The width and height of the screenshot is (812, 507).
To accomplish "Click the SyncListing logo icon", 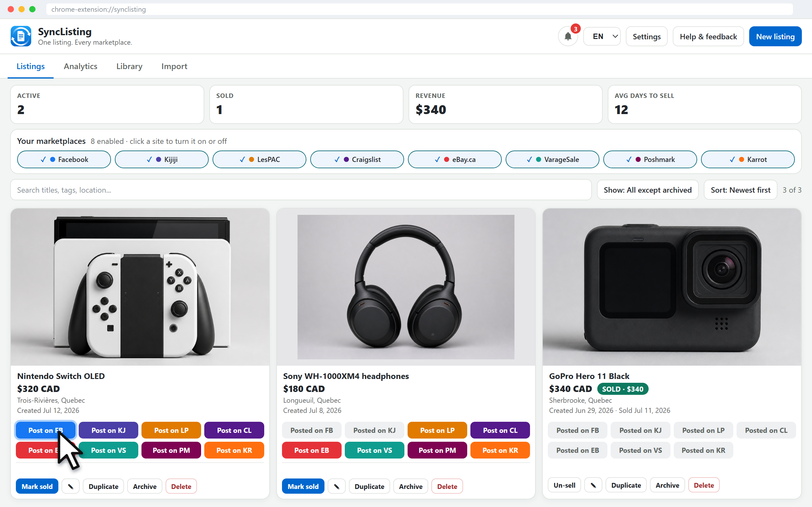I will pos(21,36).
